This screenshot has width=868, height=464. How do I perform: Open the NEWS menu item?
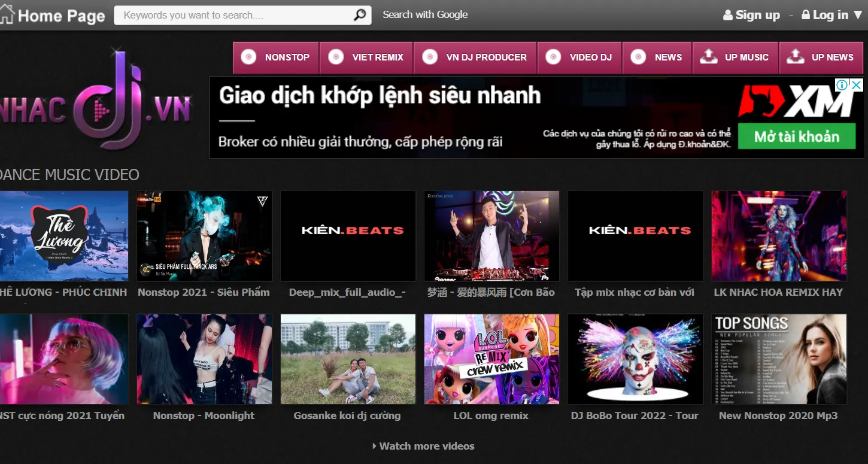[657, 57]
